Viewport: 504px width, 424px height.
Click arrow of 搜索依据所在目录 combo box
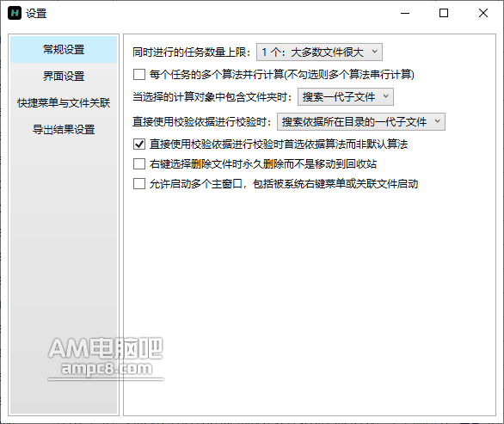tap(437, 121)
